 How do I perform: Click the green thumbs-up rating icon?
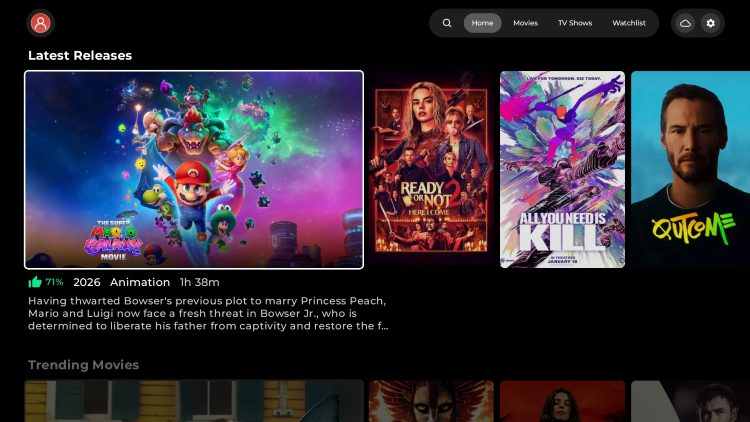35,282
